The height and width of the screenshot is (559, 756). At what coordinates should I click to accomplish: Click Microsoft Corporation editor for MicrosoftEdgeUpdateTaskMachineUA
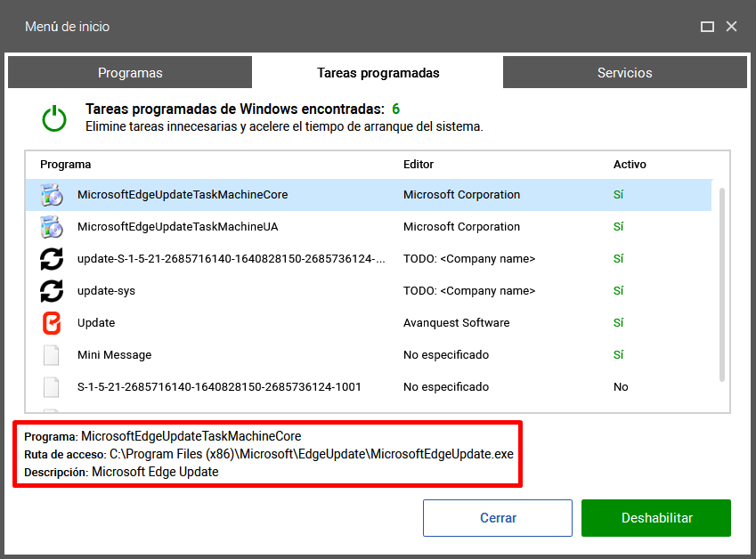coord(462,226)
